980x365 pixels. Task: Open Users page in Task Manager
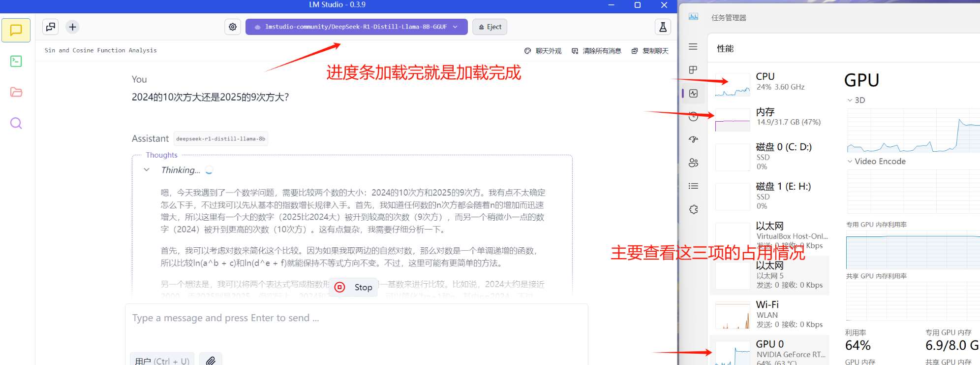tap(693, 163)
